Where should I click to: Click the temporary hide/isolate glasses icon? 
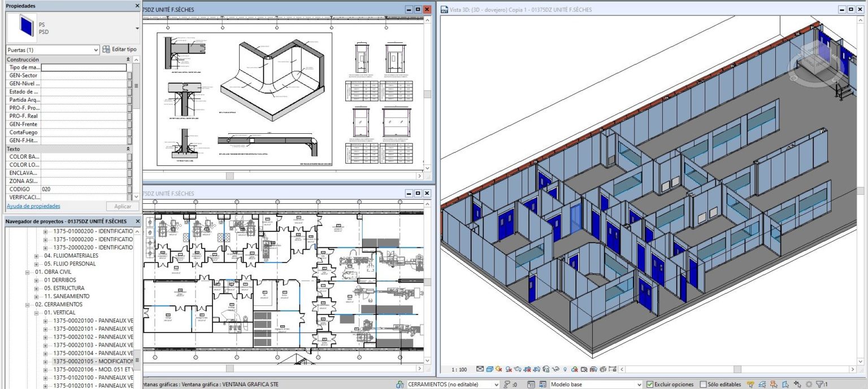coord(557,369)
